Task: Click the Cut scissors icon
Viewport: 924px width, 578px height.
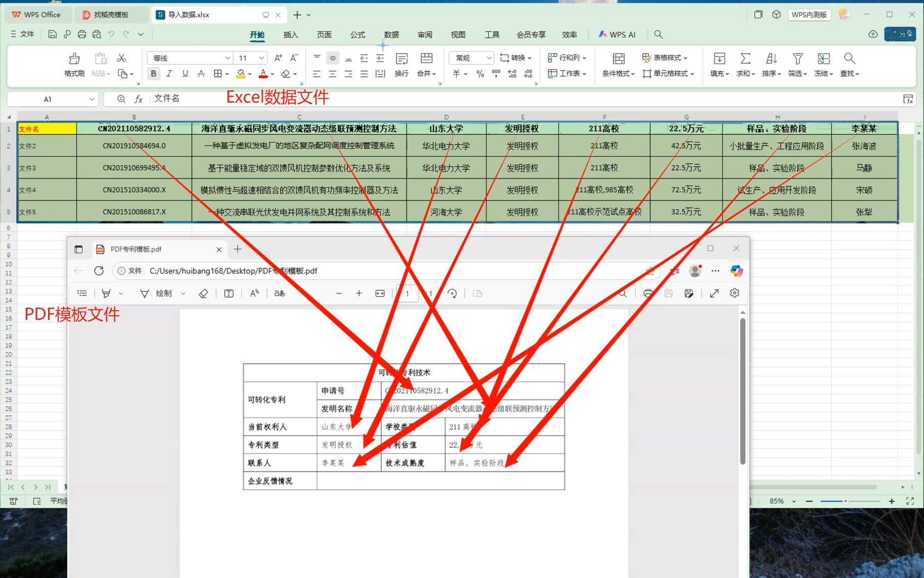Action: pos(121,58)
